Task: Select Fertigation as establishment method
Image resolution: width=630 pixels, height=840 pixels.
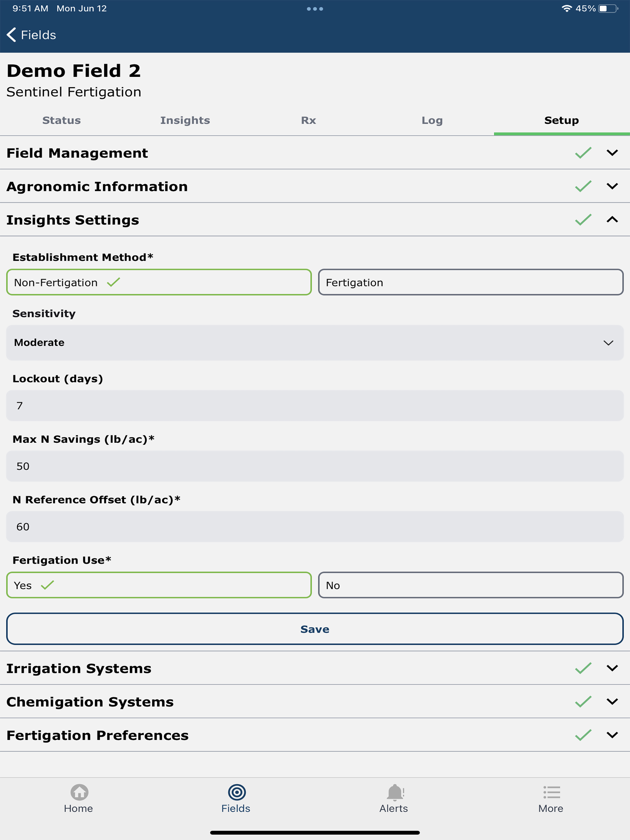Action: click(470, 282)
